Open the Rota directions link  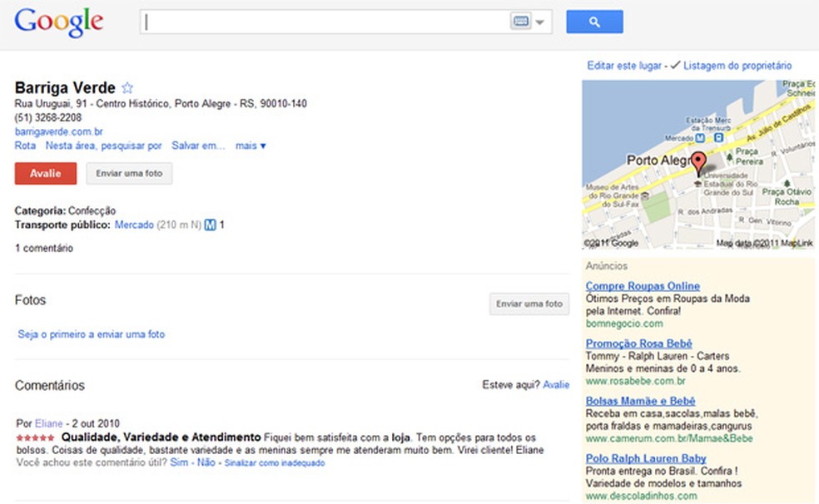tap(25, 146)
